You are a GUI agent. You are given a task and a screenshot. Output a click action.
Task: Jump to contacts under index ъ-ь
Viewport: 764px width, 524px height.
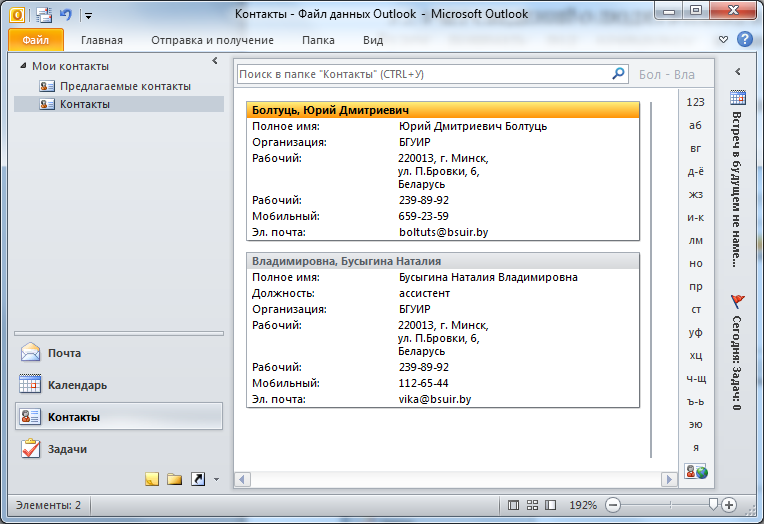[695, 402]
